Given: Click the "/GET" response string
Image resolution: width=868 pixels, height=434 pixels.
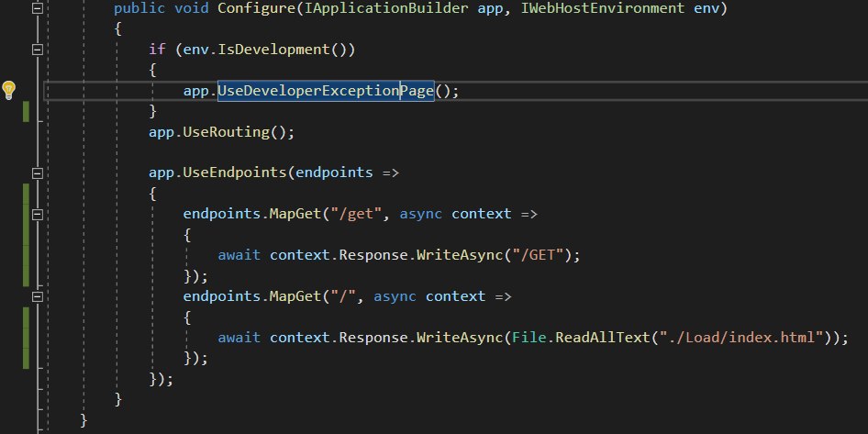Looking at the screenshot, I should pos(540,255).
